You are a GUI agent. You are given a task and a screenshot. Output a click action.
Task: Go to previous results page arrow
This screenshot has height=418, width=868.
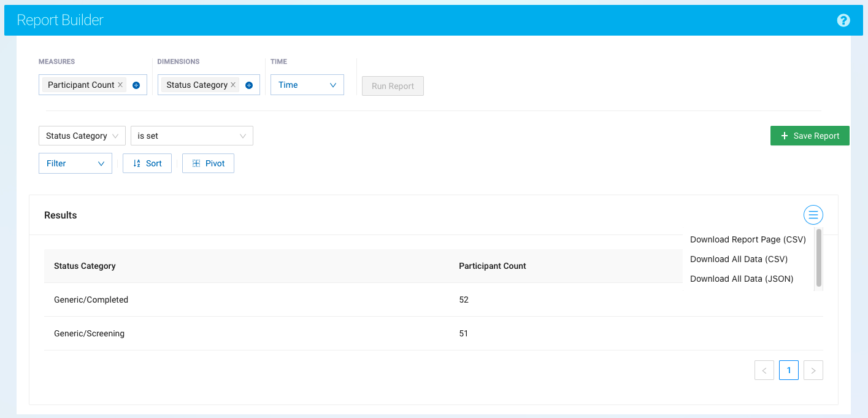pos(764,370)
